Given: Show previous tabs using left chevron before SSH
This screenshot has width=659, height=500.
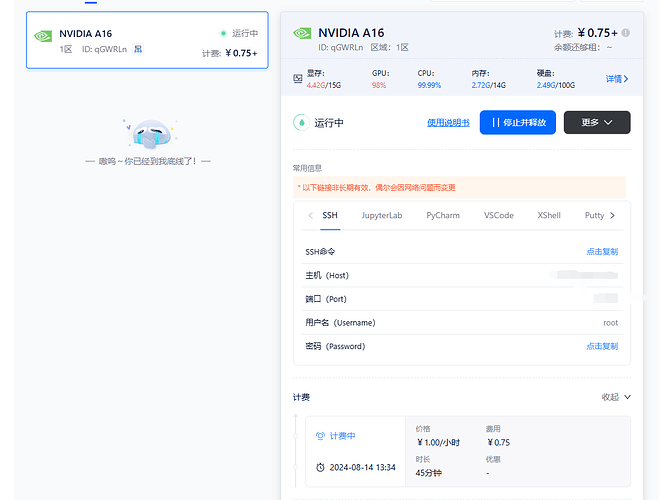Looking at the screenshot, I should pos(311,216).
